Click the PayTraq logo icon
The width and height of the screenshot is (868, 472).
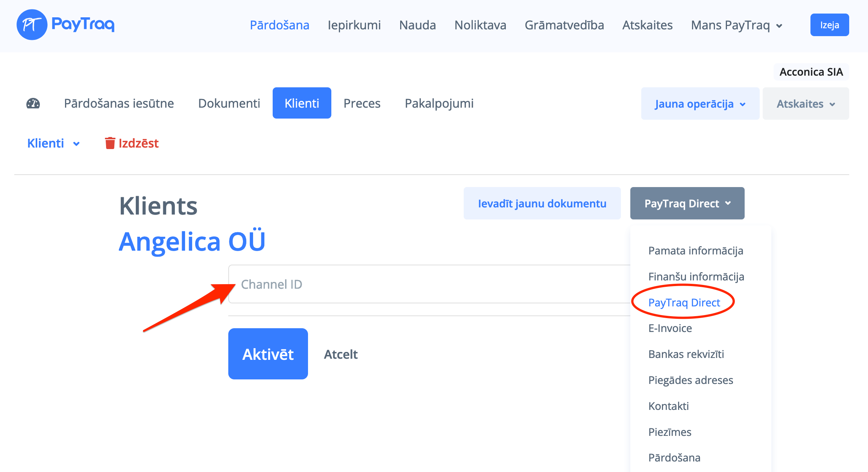coord(32,25)
